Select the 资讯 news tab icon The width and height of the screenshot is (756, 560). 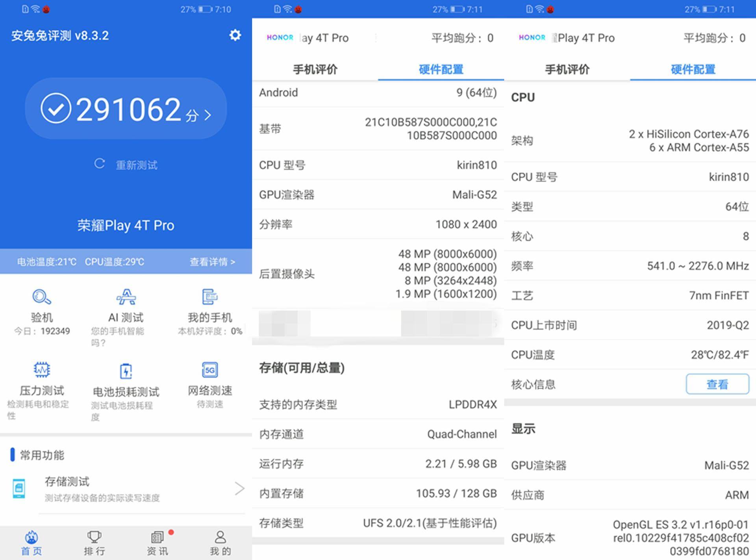point(157,537)
